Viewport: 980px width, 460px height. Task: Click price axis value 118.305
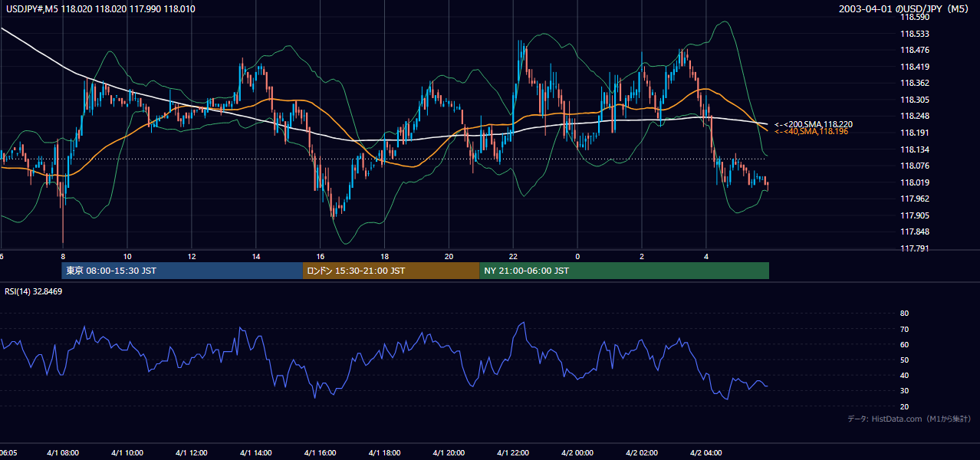[914, 100]
